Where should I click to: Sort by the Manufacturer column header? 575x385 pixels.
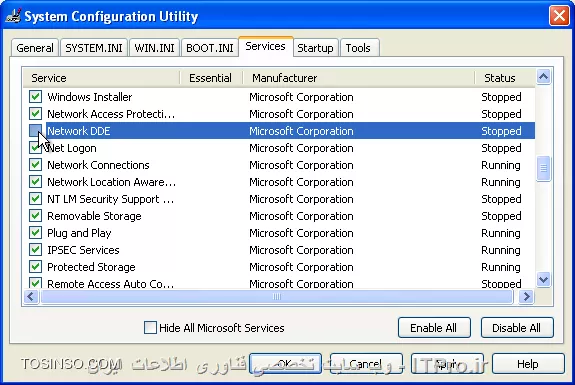click(x=358, y=78)
